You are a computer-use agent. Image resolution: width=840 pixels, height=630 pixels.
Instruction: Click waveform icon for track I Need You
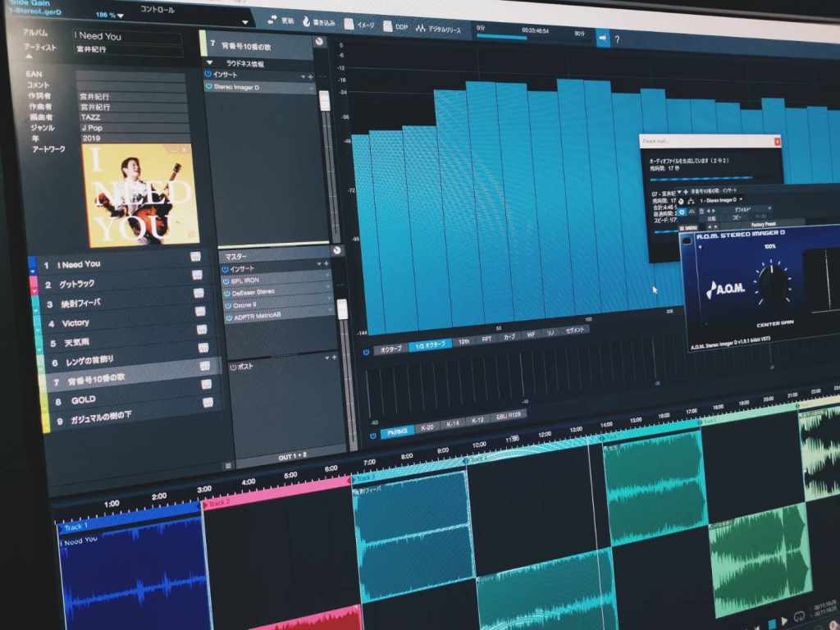click(x=195, y=257)
